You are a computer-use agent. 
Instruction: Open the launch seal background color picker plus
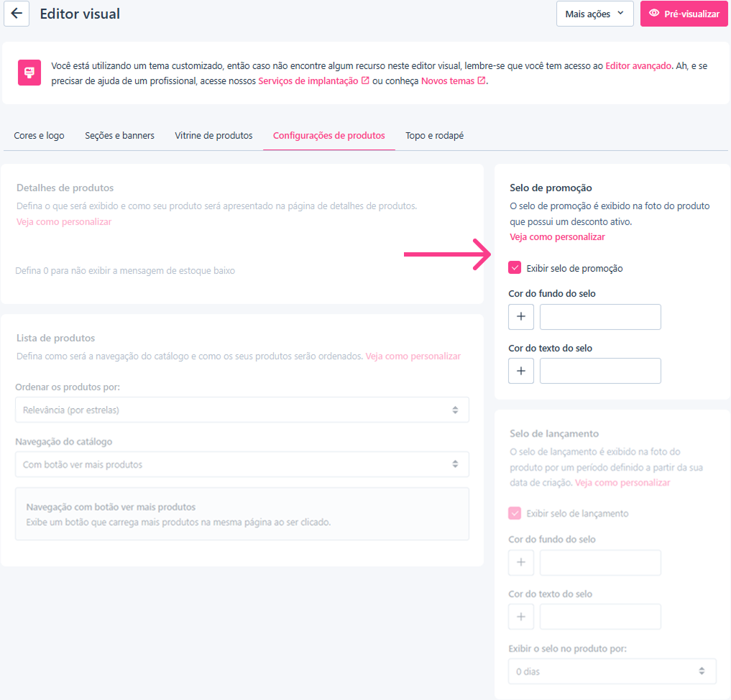[520, 563]
